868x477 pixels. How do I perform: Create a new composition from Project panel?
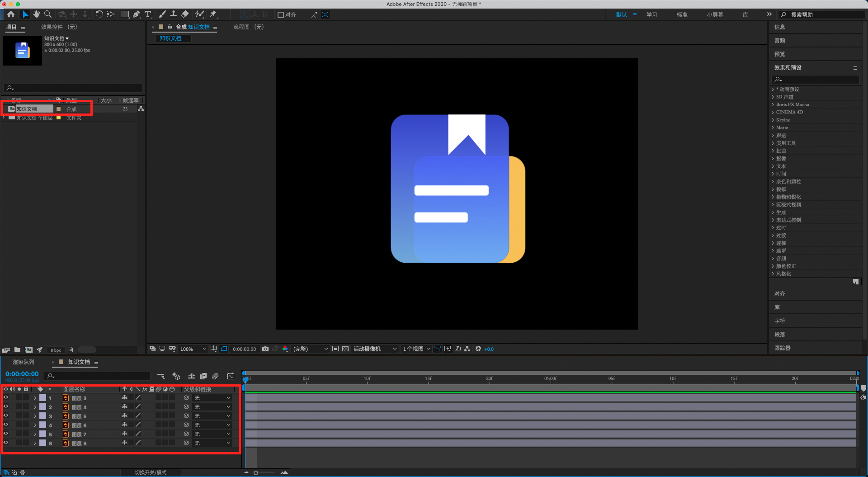(28, 349)
